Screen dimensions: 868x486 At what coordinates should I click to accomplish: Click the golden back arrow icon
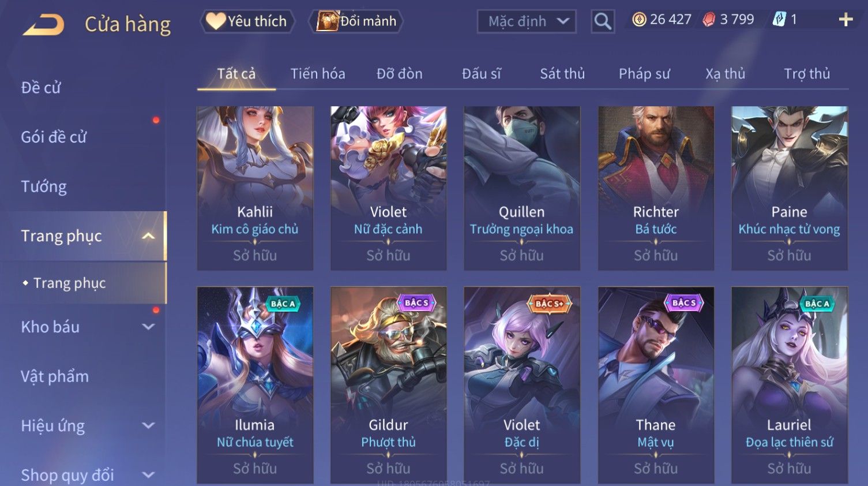(44, 25)
